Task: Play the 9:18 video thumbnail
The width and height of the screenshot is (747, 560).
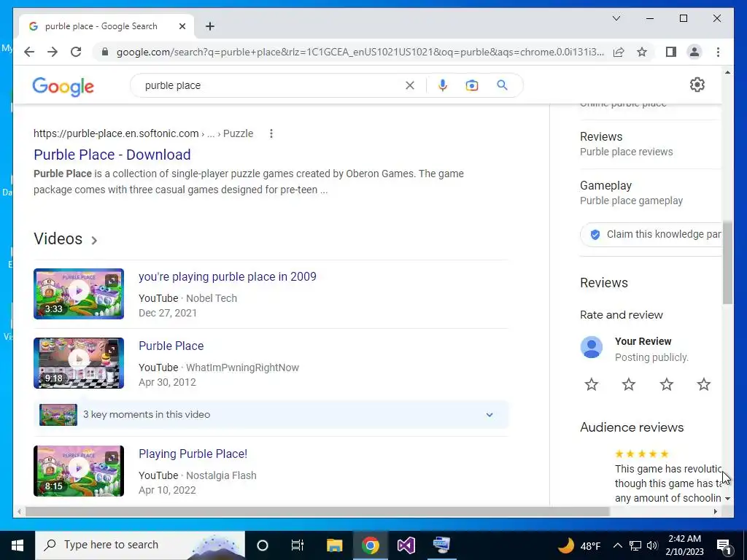Action: click(79, 363)
